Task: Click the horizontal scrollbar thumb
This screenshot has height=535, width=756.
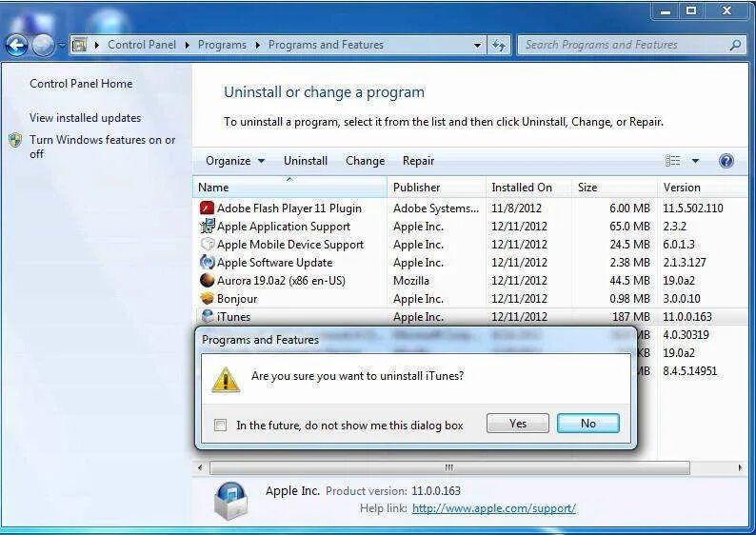Action: pyautogui.click(x=449, y=467)
